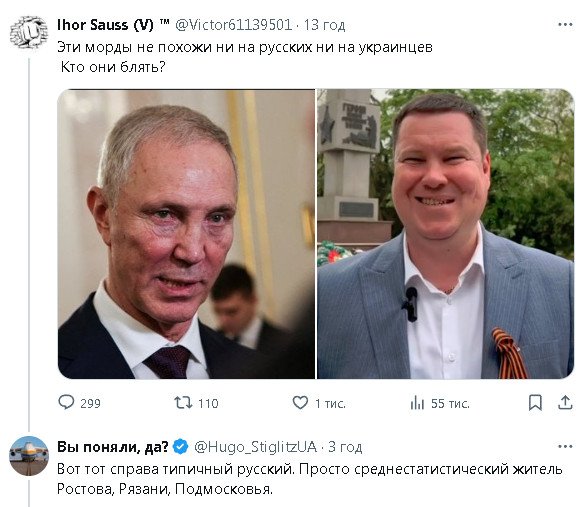Open more options menu on Ihor Sauss tweet
Viewport: 587px width, 507px height.
coord(565,25)
